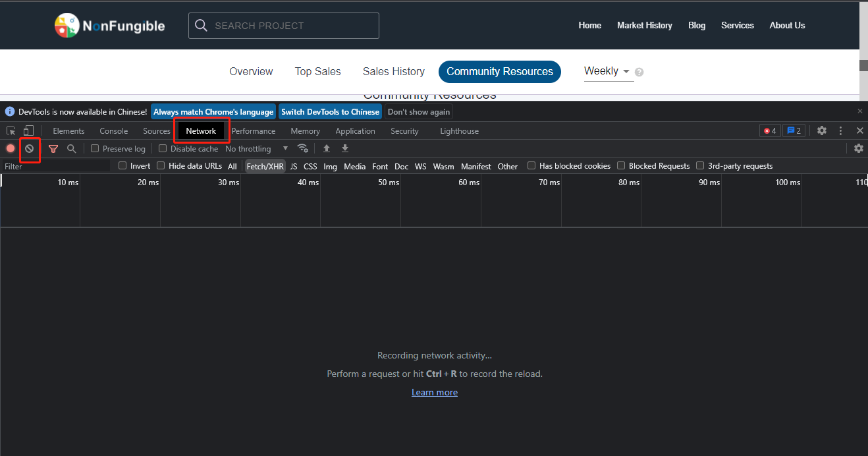
Task: Toggle the network filter funnel icon
Action: (x=53, y=149)
